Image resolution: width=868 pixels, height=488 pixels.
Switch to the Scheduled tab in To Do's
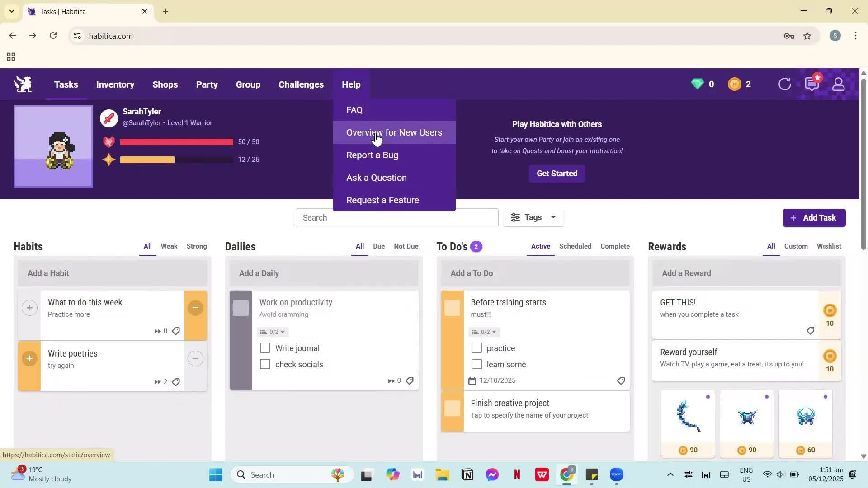(x=575, y=246)
